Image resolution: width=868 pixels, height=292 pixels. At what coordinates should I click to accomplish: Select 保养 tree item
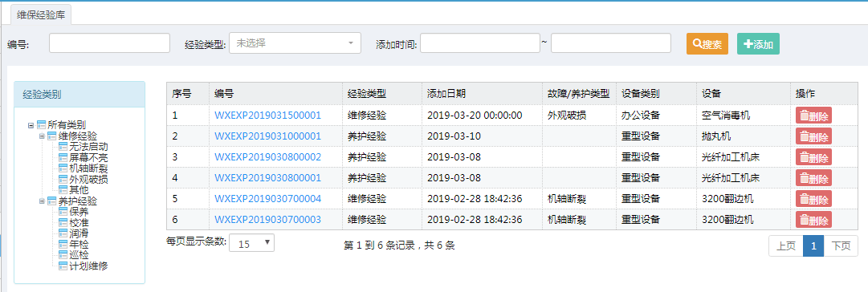pos(79,211)
